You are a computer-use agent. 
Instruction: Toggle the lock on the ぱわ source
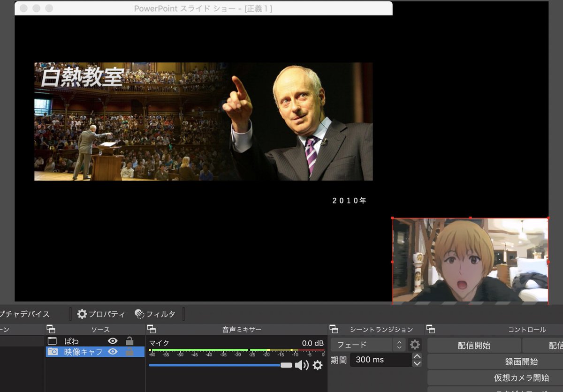[129, 341]
